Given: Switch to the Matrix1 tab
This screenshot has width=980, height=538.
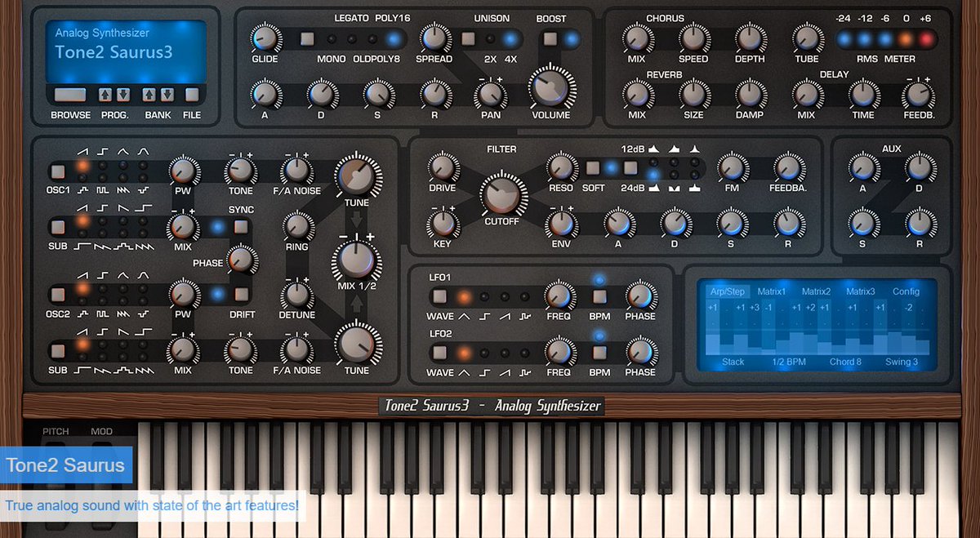Looking at the screenshot, I should 771,291.
